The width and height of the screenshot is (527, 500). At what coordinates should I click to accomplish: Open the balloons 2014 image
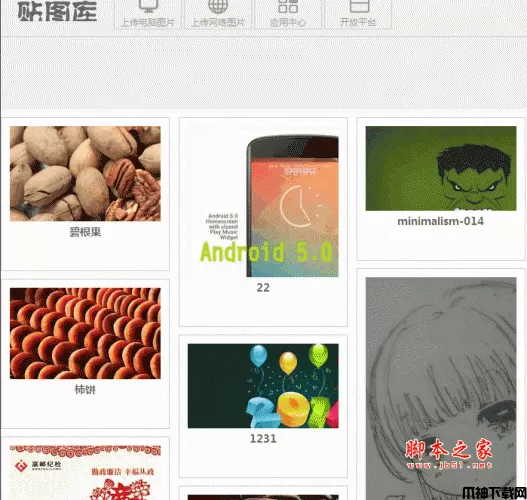(263, 386)
